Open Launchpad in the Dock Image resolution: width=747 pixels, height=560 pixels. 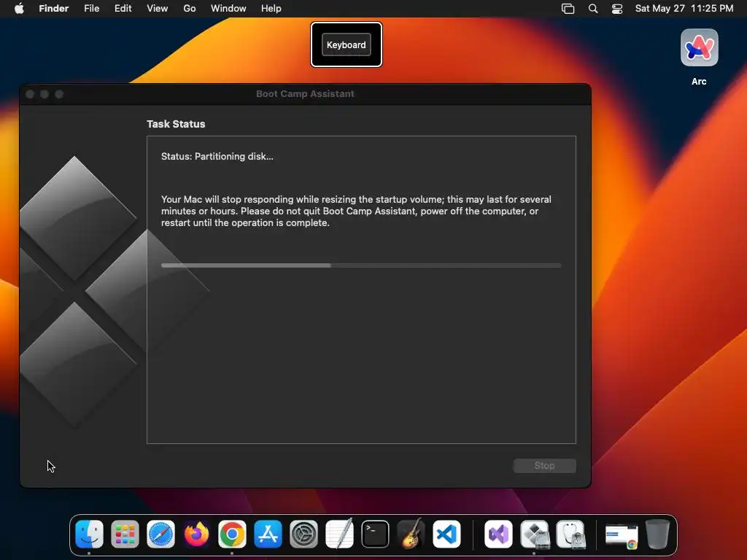pos(125,534)
